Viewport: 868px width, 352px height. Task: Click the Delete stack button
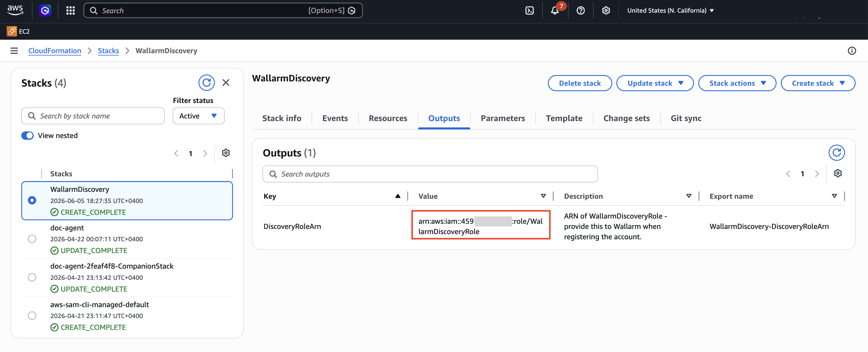click(x=580, y=83)
